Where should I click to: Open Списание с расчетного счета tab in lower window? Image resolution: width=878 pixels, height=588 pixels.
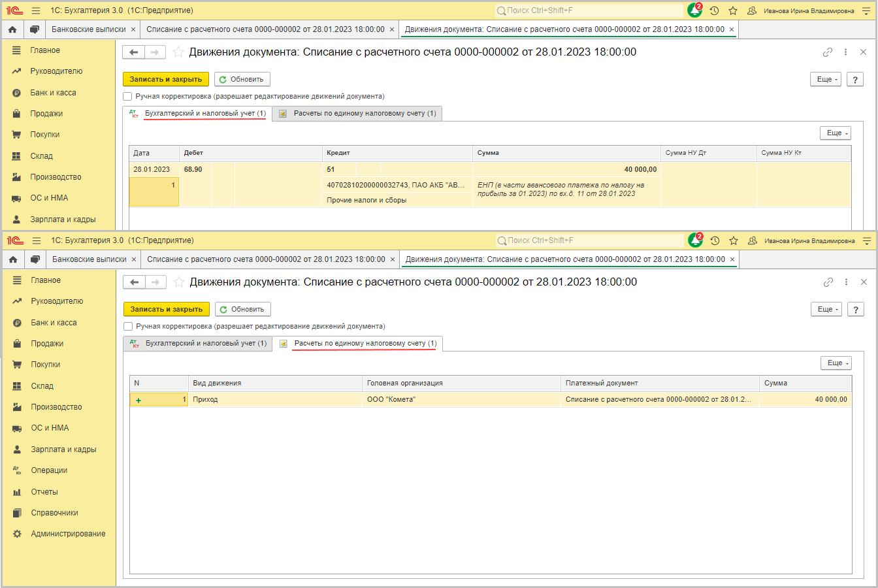coord(266,259)
